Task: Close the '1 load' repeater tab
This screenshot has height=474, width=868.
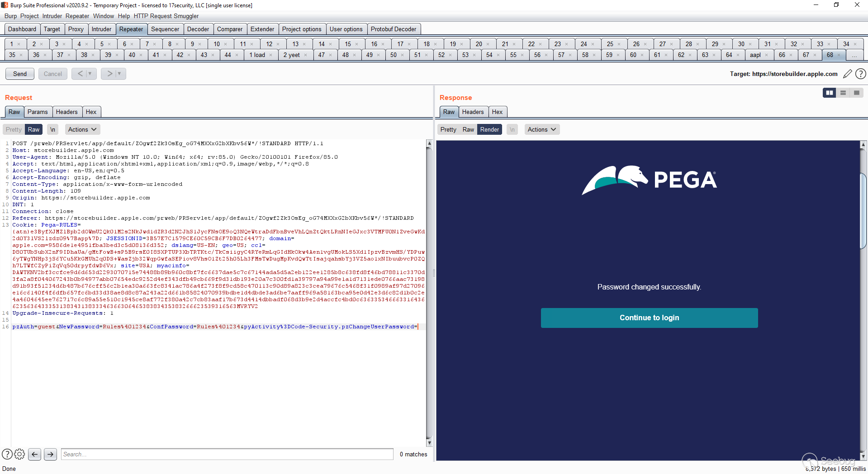Action: (x=271, y=55)
